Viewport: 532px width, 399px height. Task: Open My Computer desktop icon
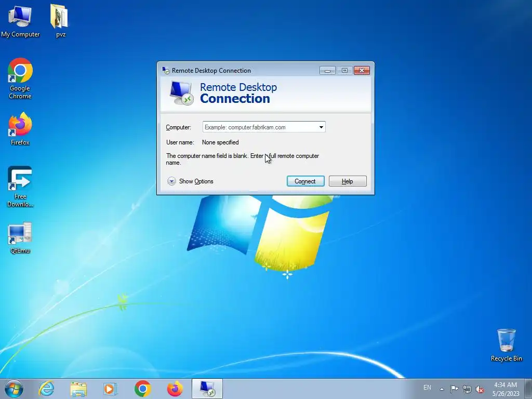point(20,20)
